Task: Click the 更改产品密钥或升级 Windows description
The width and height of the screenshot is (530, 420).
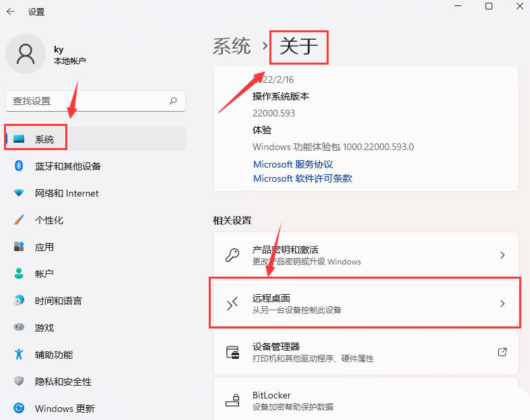Action: tap(306, 262)
